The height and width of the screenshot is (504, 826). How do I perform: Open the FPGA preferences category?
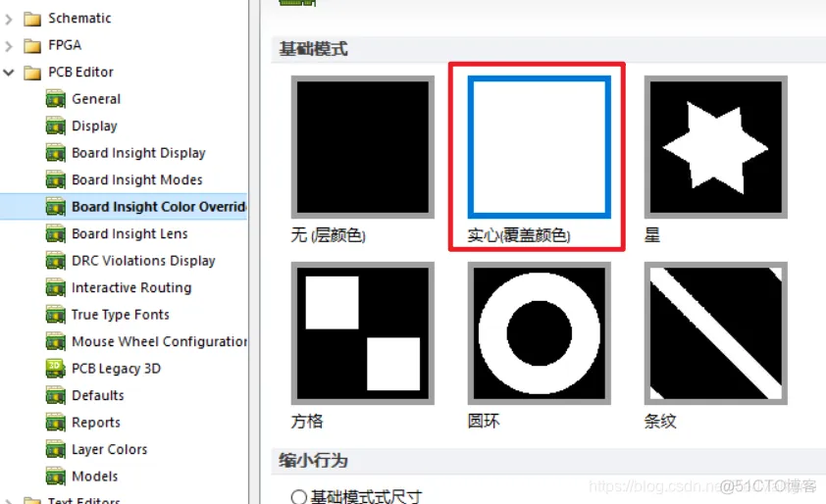[x=65, y=45]
